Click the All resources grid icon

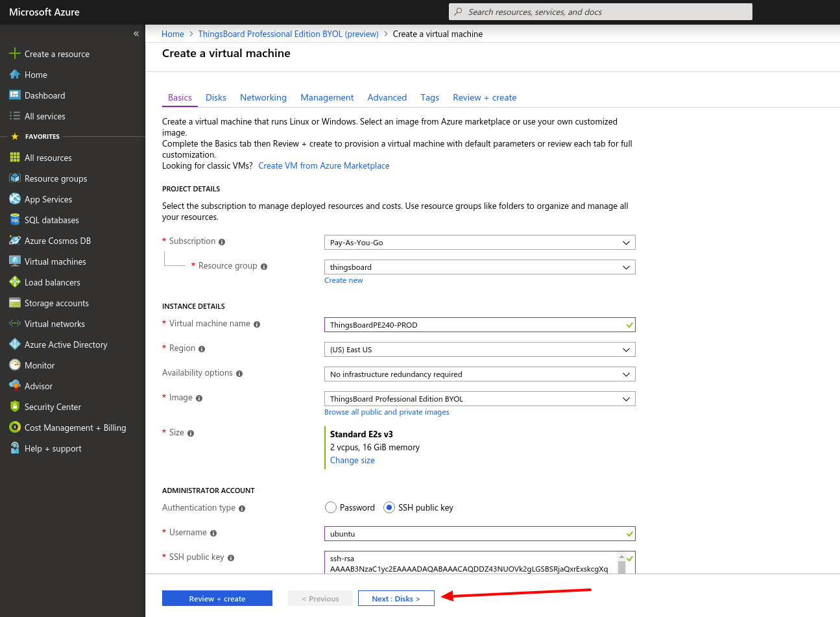pyautogui.click(x=14, y=158)
